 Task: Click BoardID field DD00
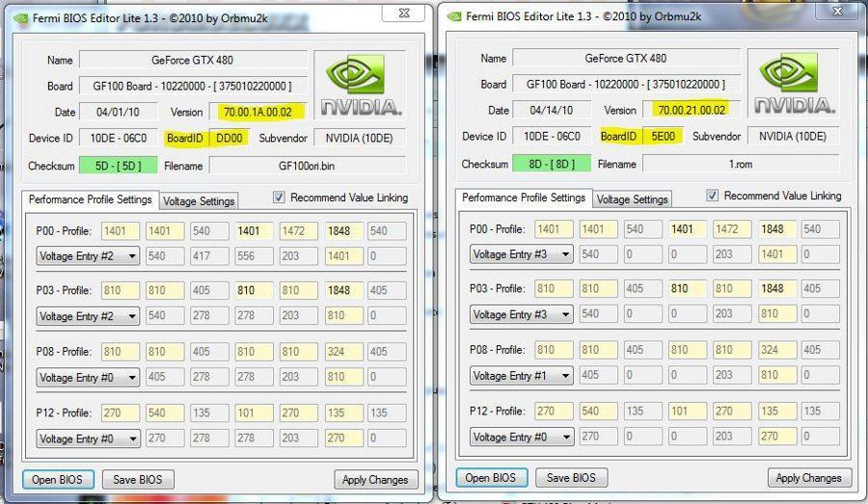(x=230, y=138)
